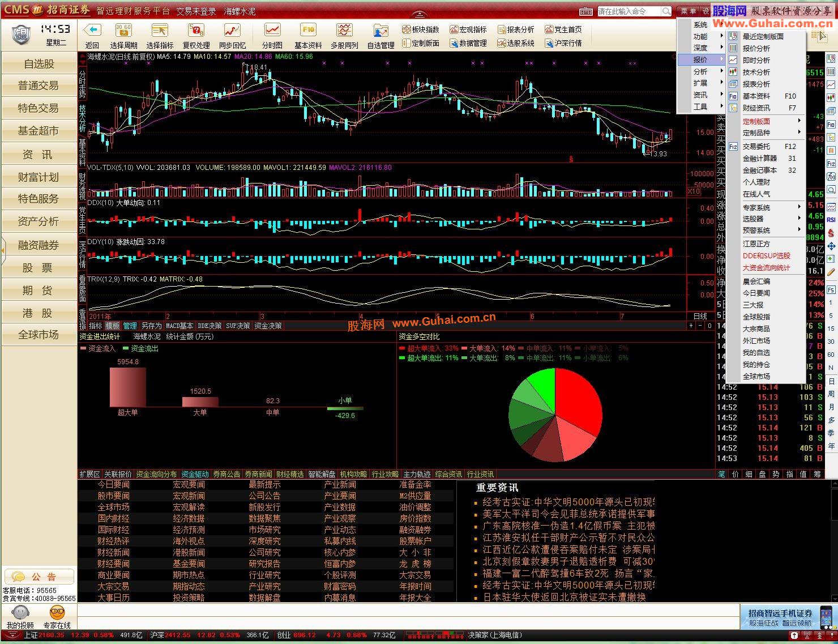
Task: Select the 日 daily period button
Action: (831, 381)
